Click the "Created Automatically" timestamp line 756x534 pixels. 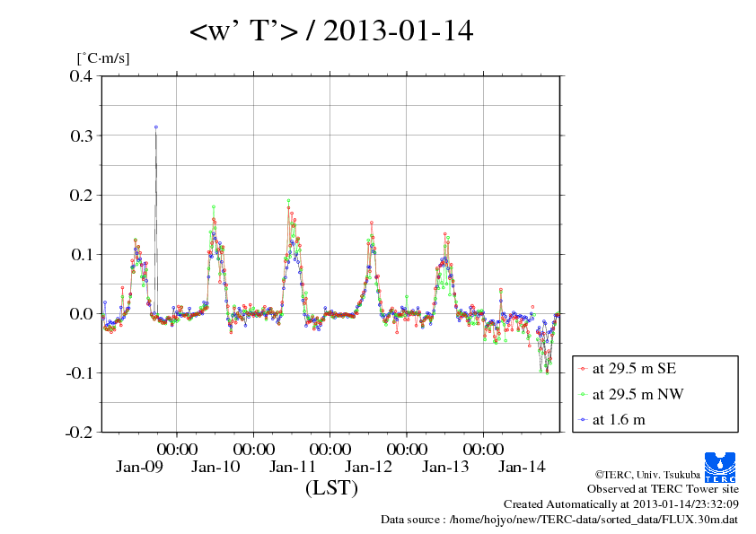pos(621,504)
